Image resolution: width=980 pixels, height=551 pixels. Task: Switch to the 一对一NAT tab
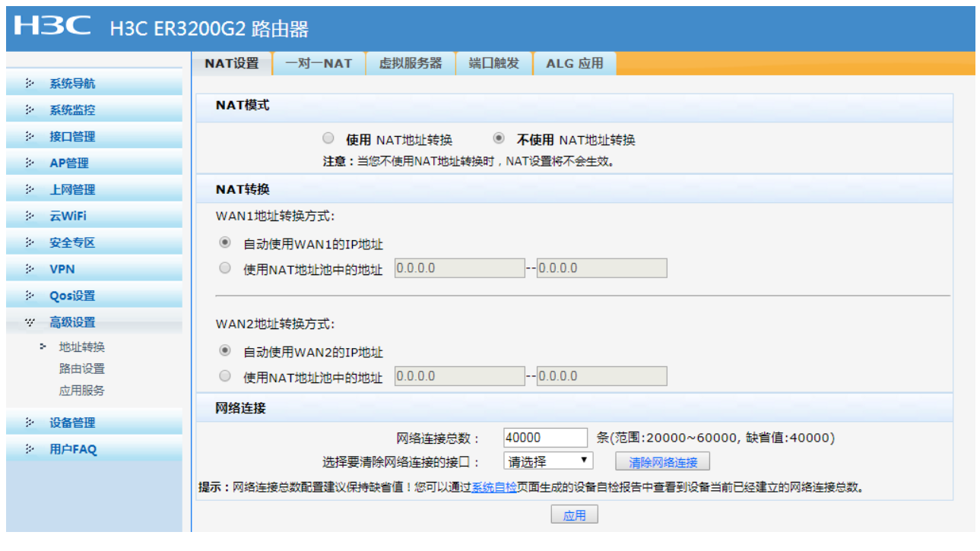319,64
